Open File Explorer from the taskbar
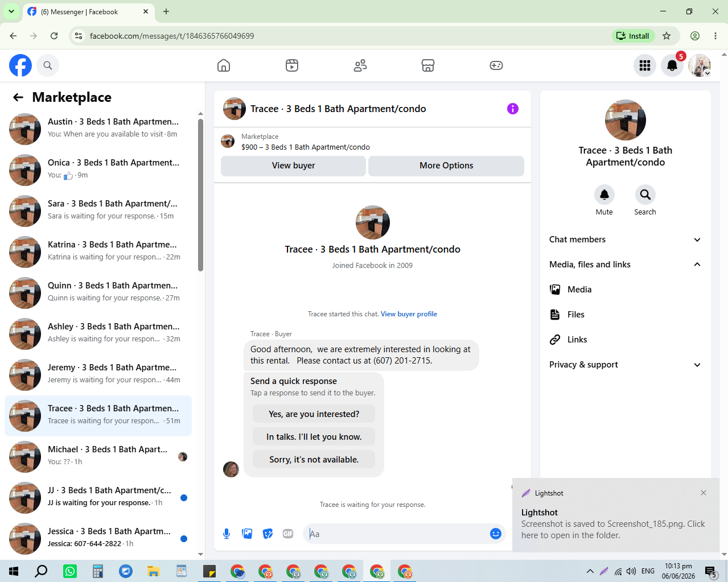Viewport: 728px width, 582px height. coord(154,571)
